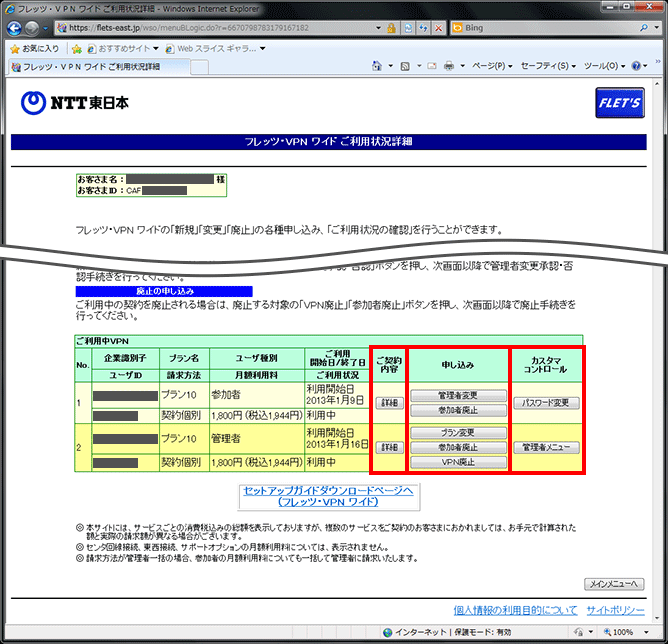This screenshot has width=668, height=644.
Task: Go back with the browser Back arrow
Action: coord(14,28)
